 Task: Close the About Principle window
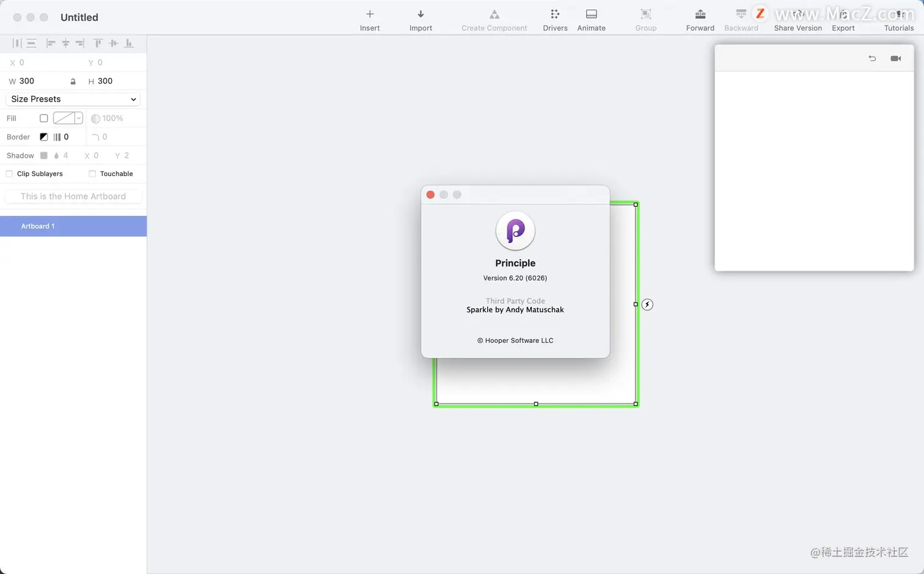coord(430,194)
